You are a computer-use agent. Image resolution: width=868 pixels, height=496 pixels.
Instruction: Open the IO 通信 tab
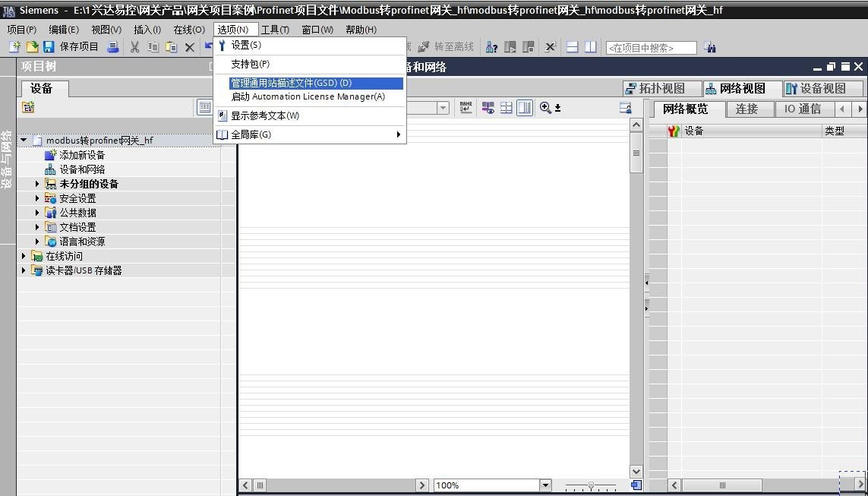(x=803, y=109)
